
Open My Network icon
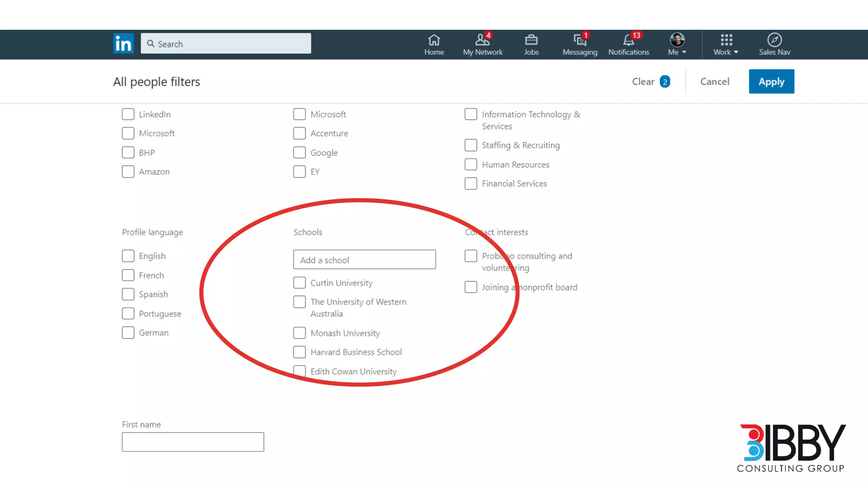482,40
